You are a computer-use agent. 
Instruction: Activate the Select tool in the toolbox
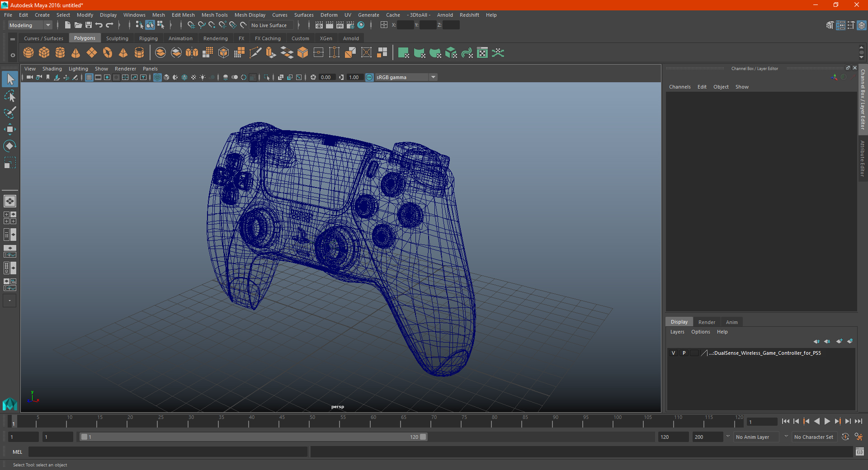(x=10, y=80)
